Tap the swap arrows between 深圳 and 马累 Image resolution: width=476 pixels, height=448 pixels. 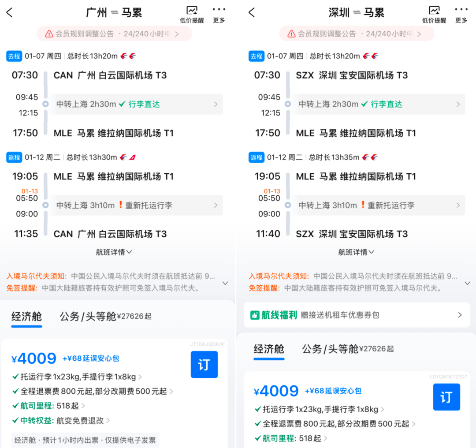pyautogui.click(x=357, y=12)
